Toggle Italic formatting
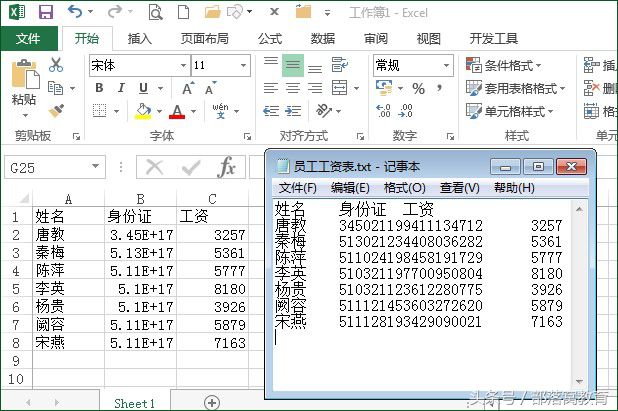 tap(121, 88)
